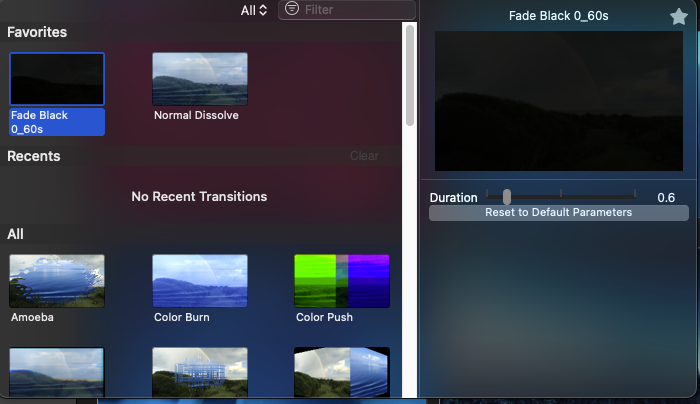Click the Amoeba label

32,317
